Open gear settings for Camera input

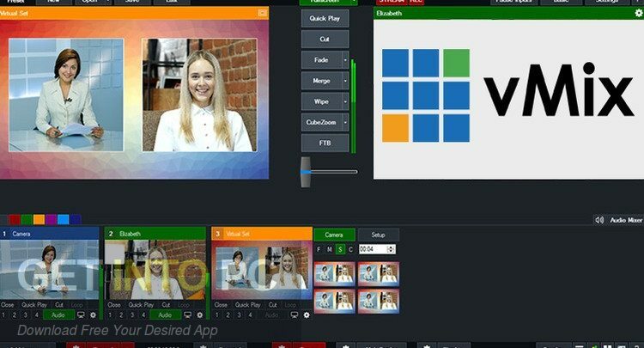coord(94,315)
